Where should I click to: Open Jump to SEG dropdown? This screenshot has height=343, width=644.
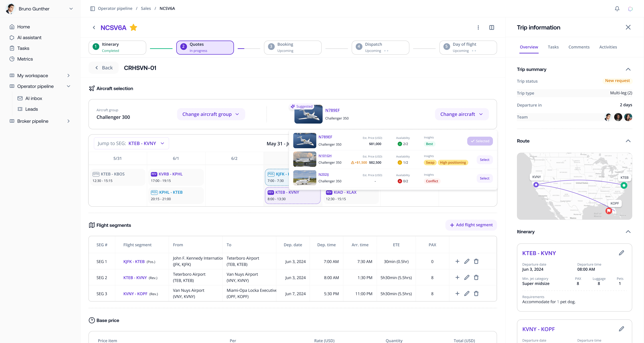131,143
